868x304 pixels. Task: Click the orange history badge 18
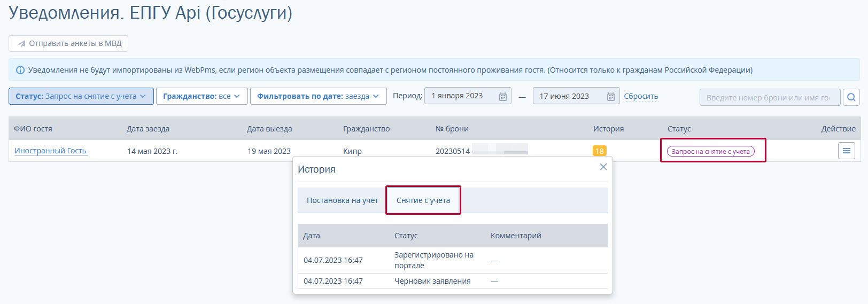(x=599, y=151)
